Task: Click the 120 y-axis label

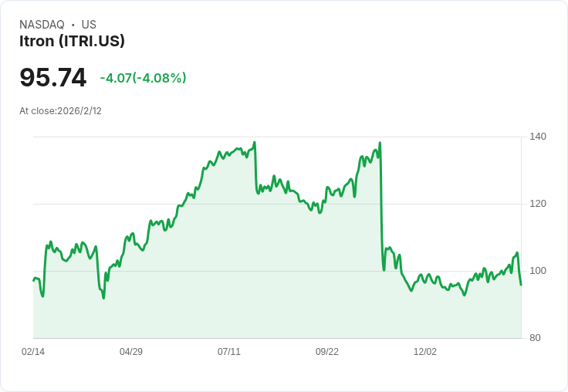Action: (538, 204)
